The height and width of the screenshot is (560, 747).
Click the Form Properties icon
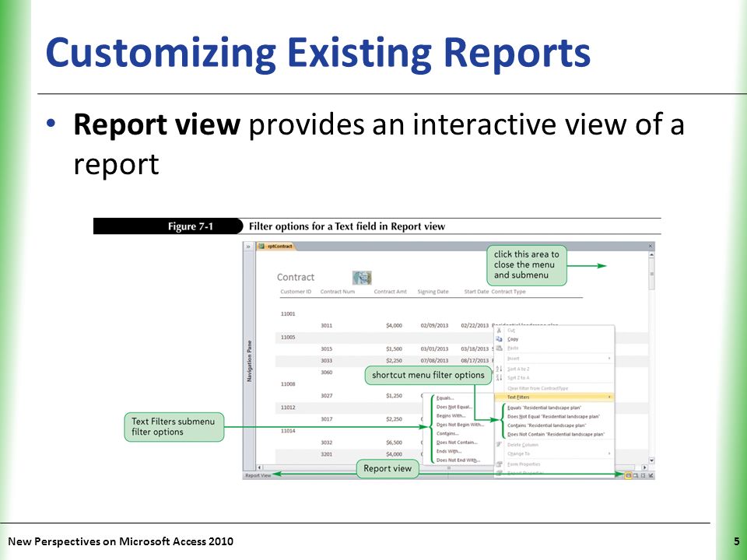coord(500,464)
